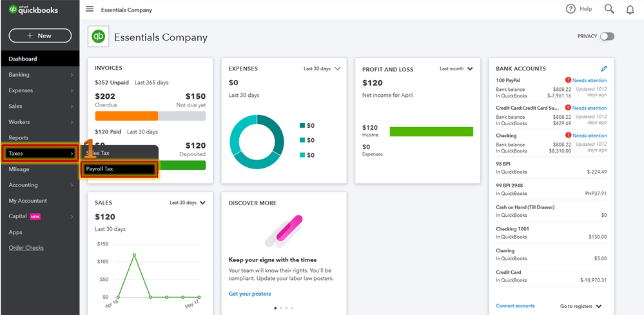The image size is (644, 315).
Task: Edit bank accounts with pencil icon
Action: (604, 68)
